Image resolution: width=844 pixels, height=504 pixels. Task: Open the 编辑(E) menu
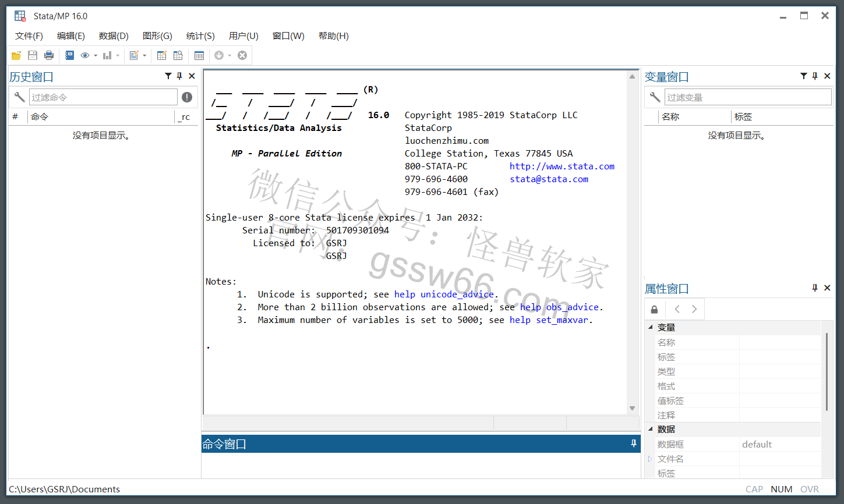[71, 36]
